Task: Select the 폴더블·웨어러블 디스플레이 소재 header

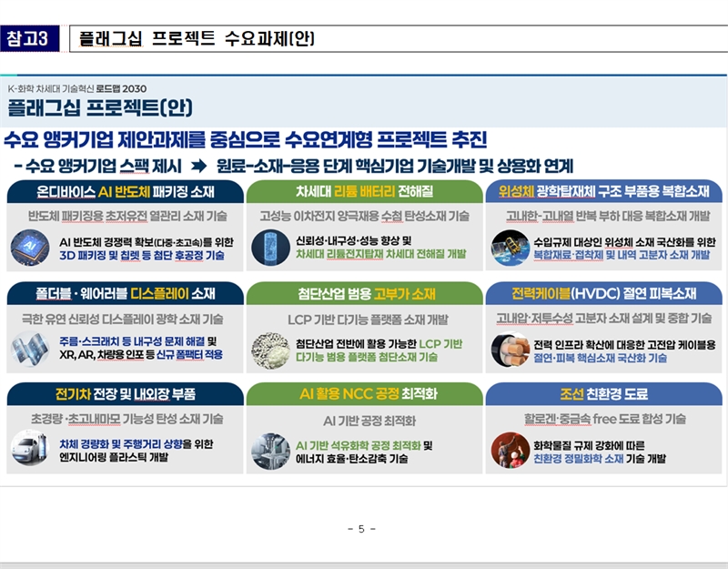Action: 125,293
